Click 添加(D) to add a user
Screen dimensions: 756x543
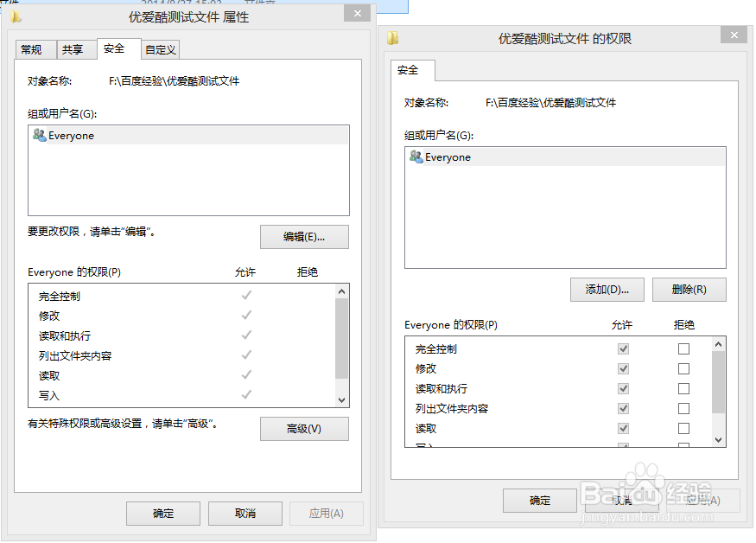tap(607, 290)
